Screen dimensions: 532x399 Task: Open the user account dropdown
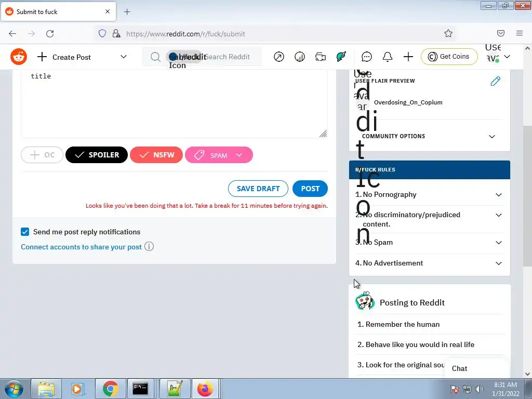pos(507,57)
